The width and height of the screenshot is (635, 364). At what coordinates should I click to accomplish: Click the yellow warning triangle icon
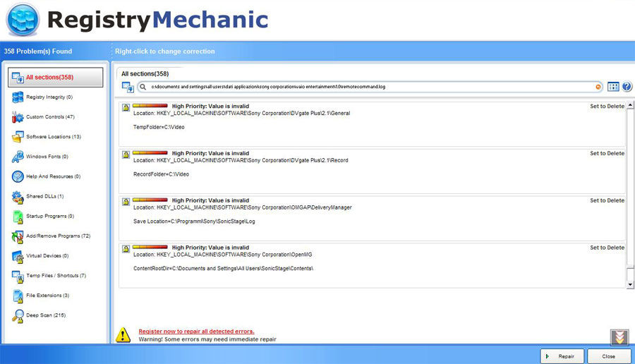point(123,335)
